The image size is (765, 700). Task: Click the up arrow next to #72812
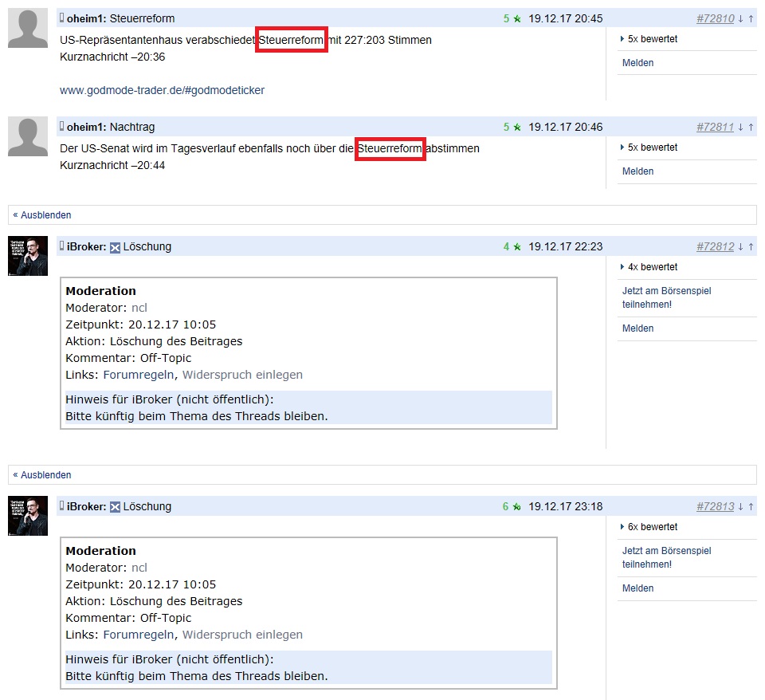click(751, 246)
